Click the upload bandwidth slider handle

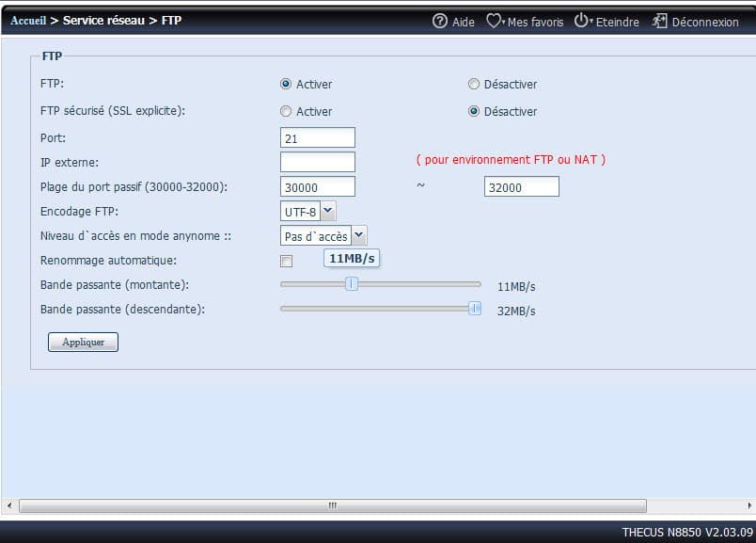[352, 283]
